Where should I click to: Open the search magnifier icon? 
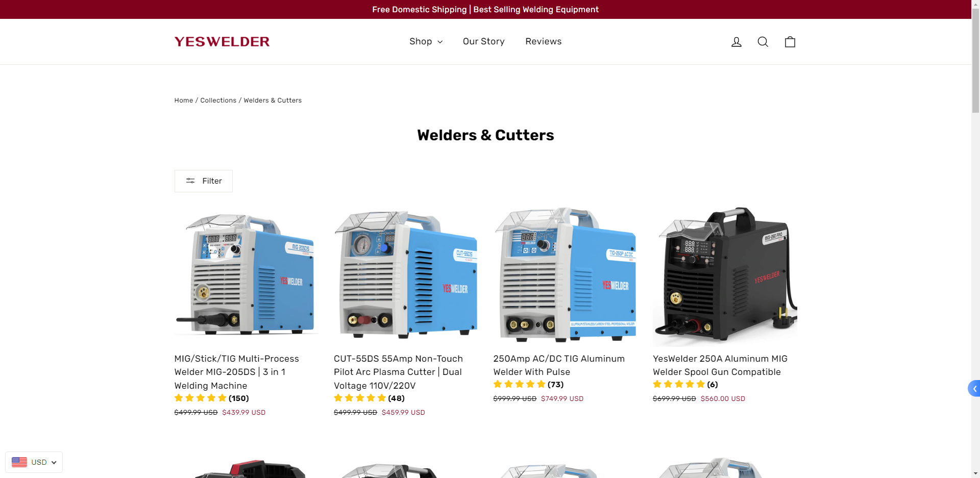point(763,42)
